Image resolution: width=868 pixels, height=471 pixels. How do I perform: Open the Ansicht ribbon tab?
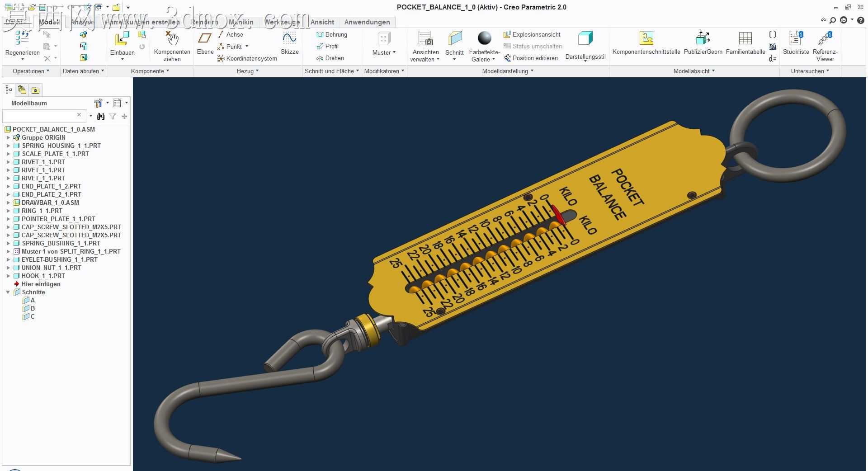point(322,22)
